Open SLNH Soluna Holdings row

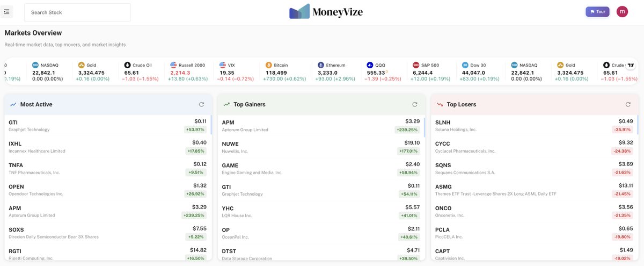coord(534,125)
